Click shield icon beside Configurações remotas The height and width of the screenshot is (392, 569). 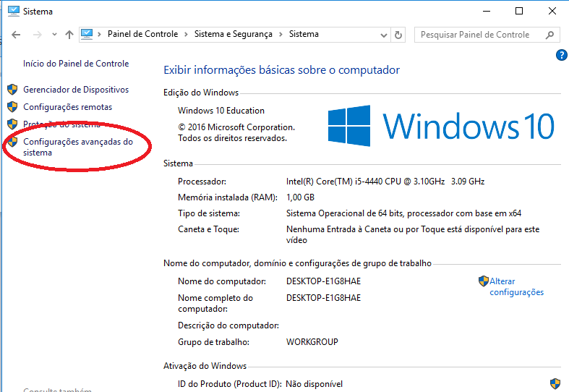click(12, 107)
